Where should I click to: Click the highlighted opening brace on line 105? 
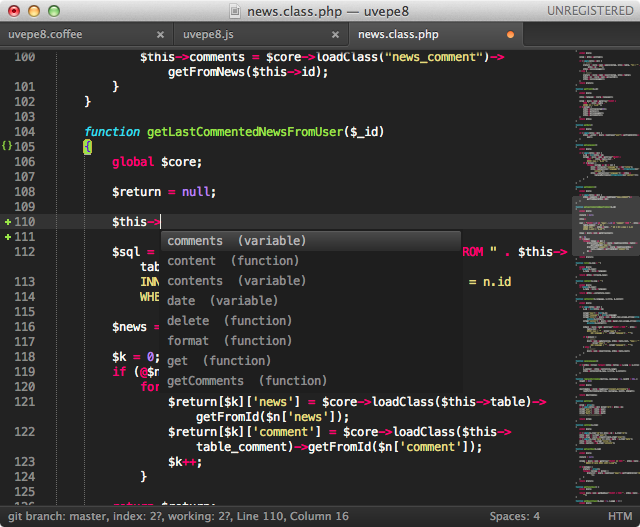[x=87, y=147]
